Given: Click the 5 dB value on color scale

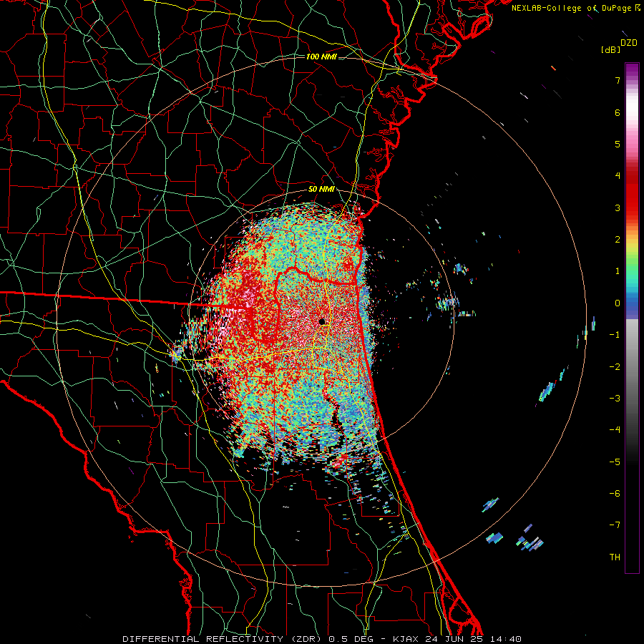Looking at the screenshot, I should coord(618,144).
